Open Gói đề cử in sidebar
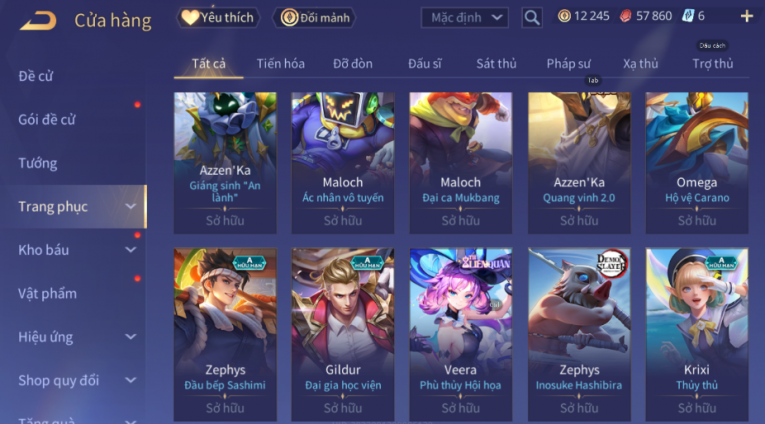The height and width of the screenshot is (424, 765). tap(47, 120)
